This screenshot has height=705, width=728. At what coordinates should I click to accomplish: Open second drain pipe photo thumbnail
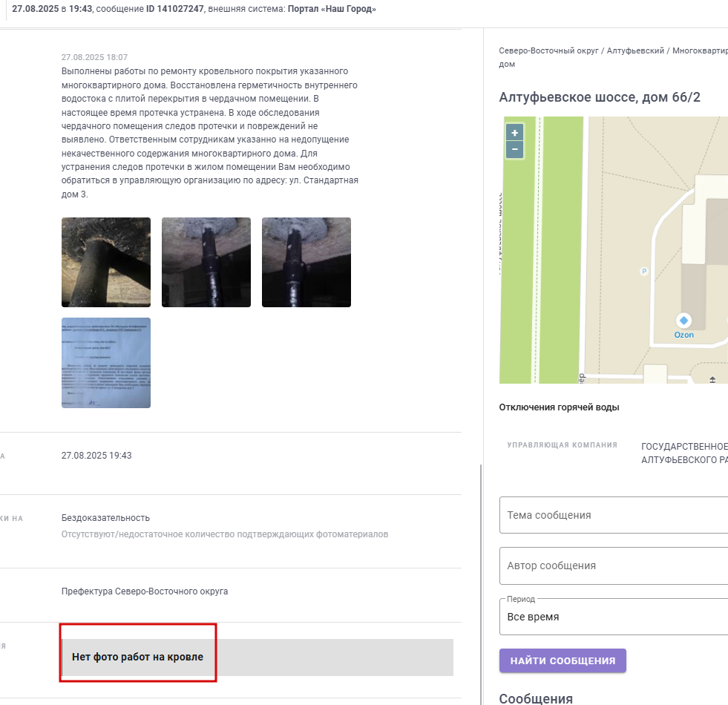[206, 263]
